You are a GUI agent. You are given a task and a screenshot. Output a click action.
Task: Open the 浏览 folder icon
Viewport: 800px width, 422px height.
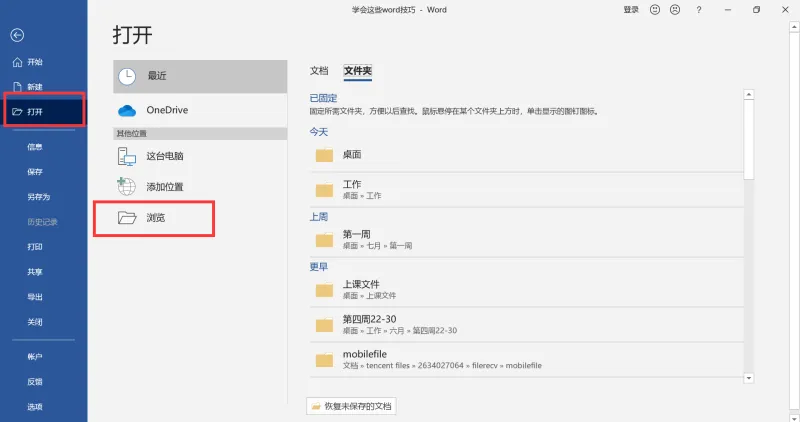(x=127, y=218)
